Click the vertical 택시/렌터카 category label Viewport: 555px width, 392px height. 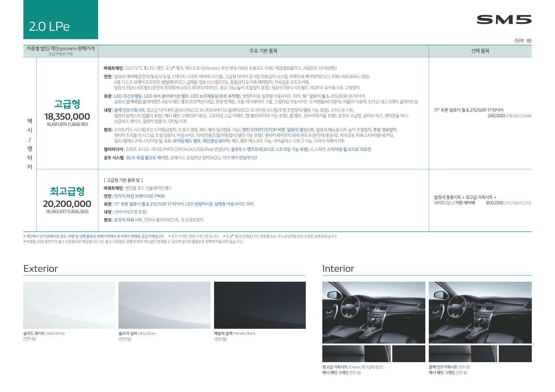tap(30, 144)
